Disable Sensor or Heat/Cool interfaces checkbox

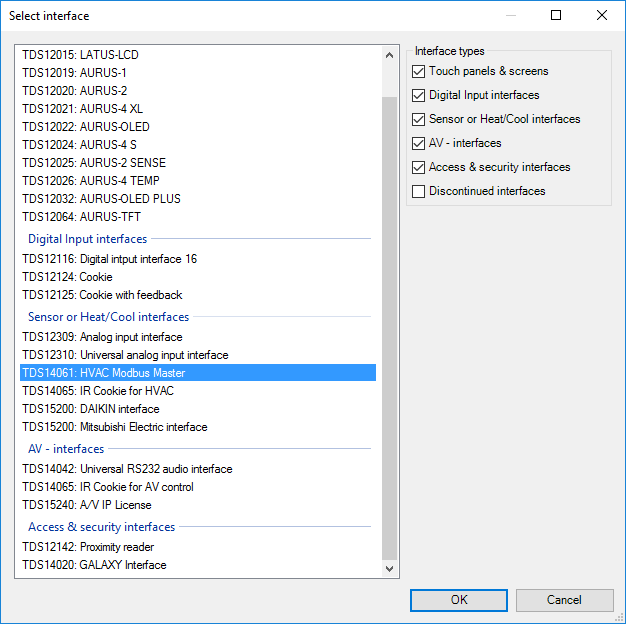coord(419,119)
